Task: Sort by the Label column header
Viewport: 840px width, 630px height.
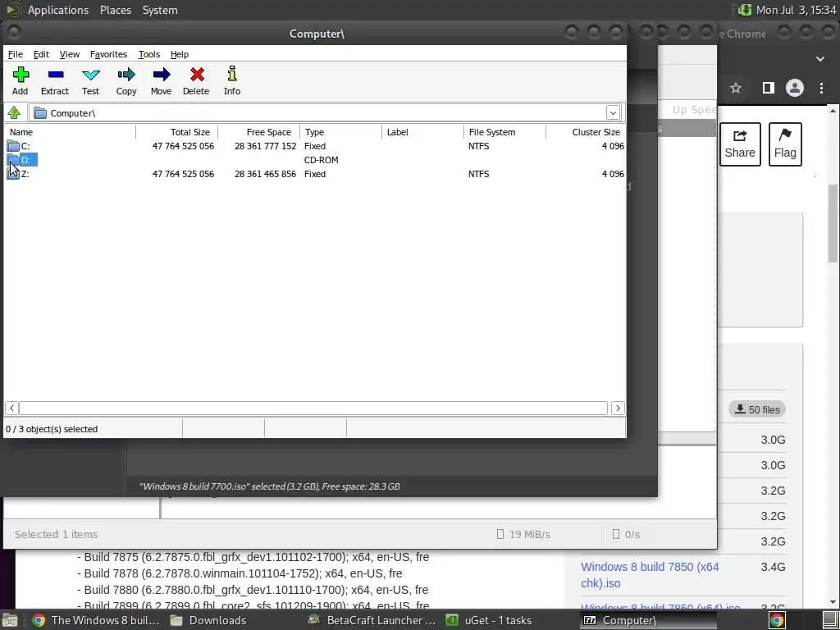Action: point(422,132)
